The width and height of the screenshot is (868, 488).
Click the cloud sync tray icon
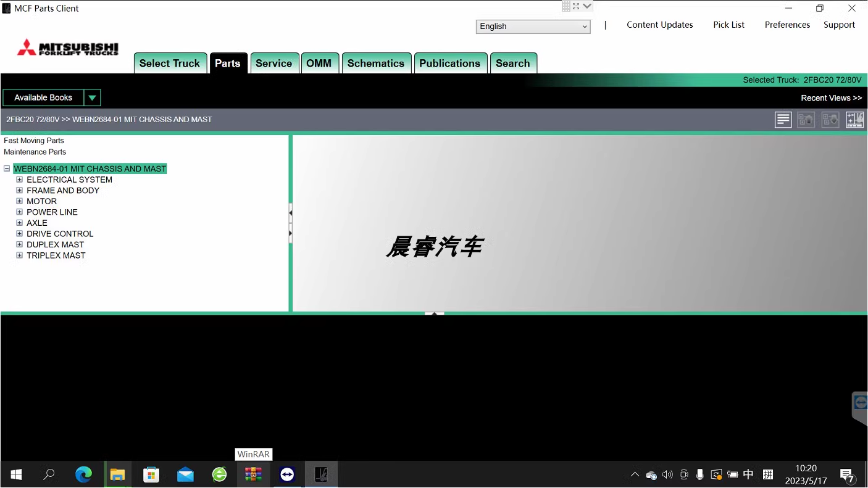[651, 475]
